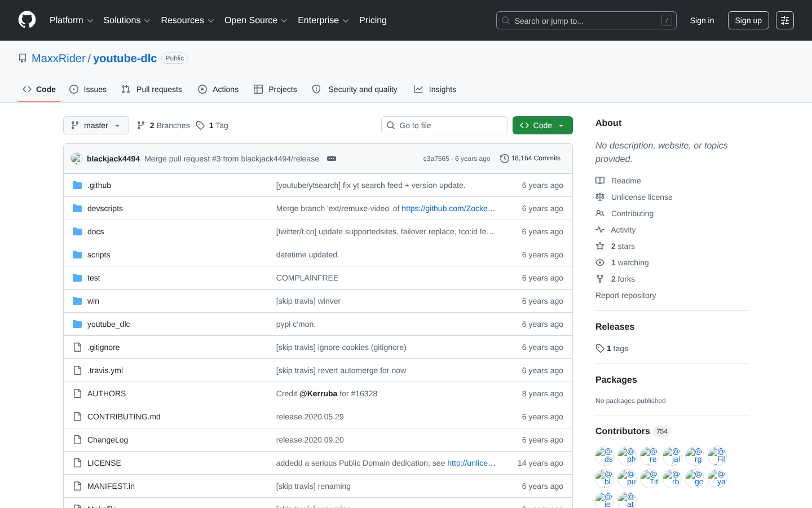Image resolution: width=812 pixels, height=508 pixels.
Task: Switch to the Insights tab
Action: pos(435,89)
